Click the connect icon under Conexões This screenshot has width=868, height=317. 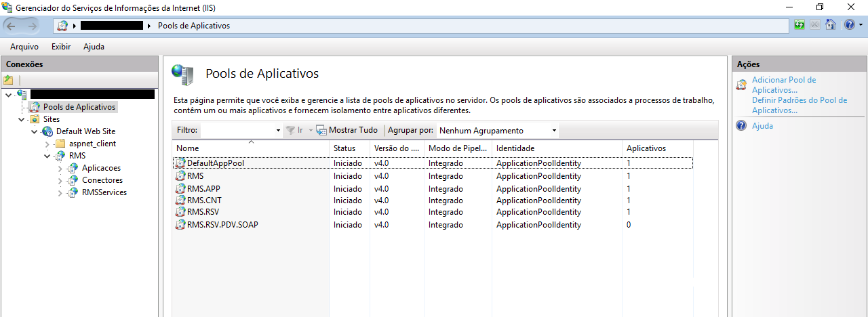tap(8, 80)
